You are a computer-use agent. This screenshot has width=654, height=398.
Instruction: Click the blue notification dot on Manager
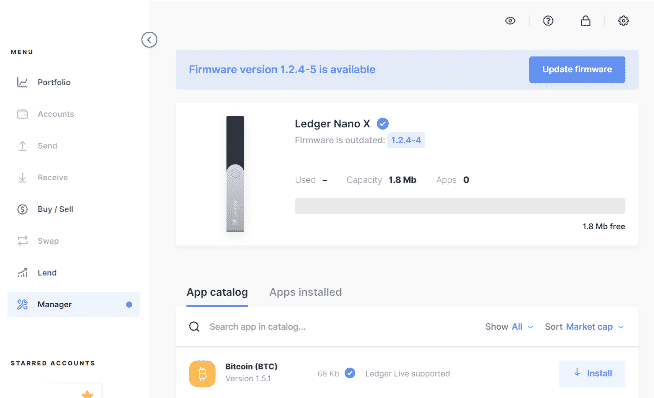pos(129,305)
